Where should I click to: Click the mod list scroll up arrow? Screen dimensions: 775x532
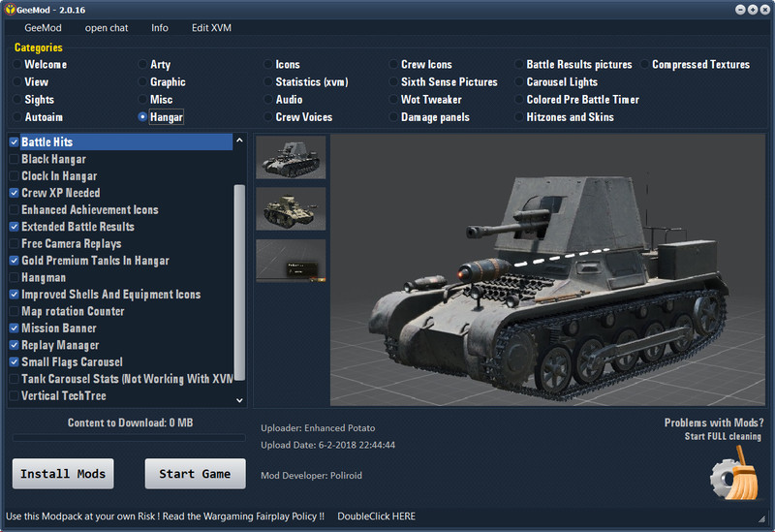pyautogui.click(x=239, y=141)
